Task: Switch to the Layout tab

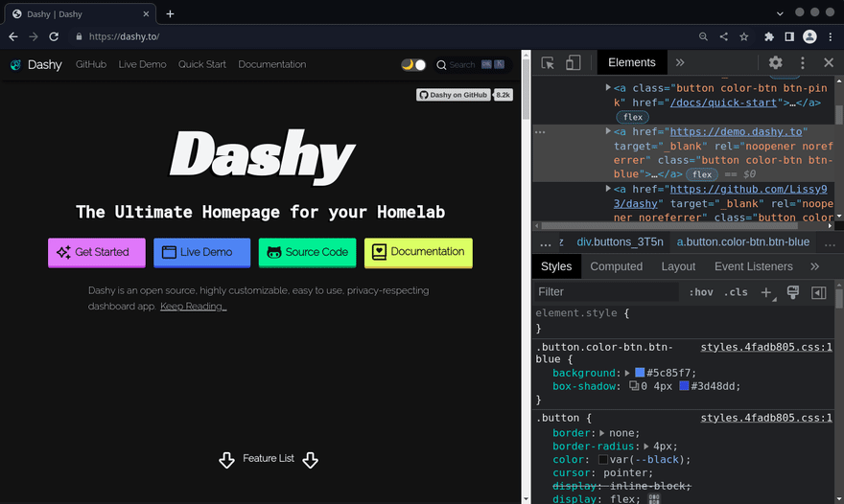Action: pos(678,266)
